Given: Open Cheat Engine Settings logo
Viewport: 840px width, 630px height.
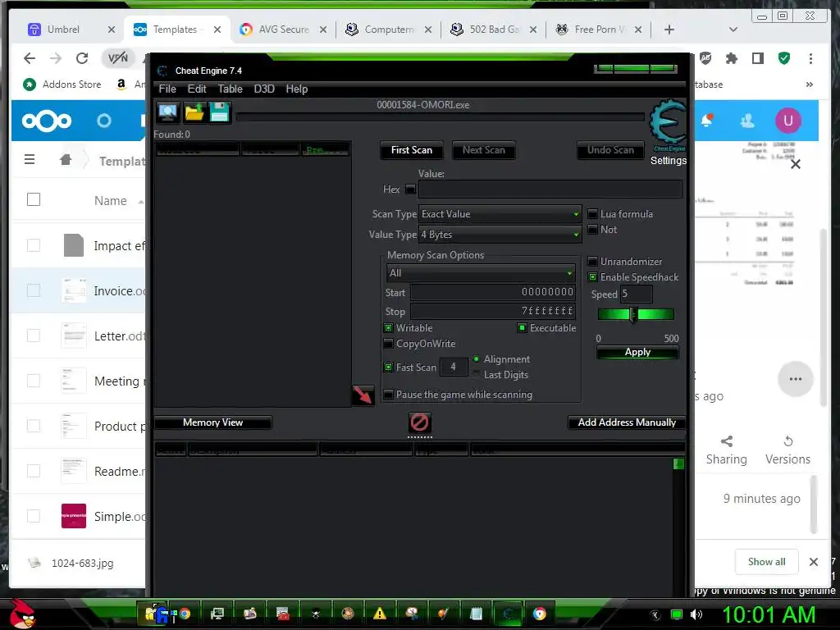Looking at the screenshot, I should tap(668, 126).
